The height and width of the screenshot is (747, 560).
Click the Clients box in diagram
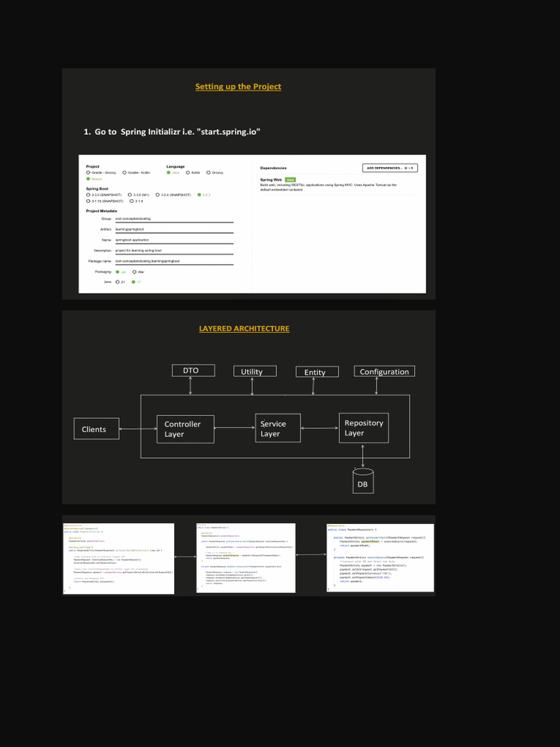97,429
